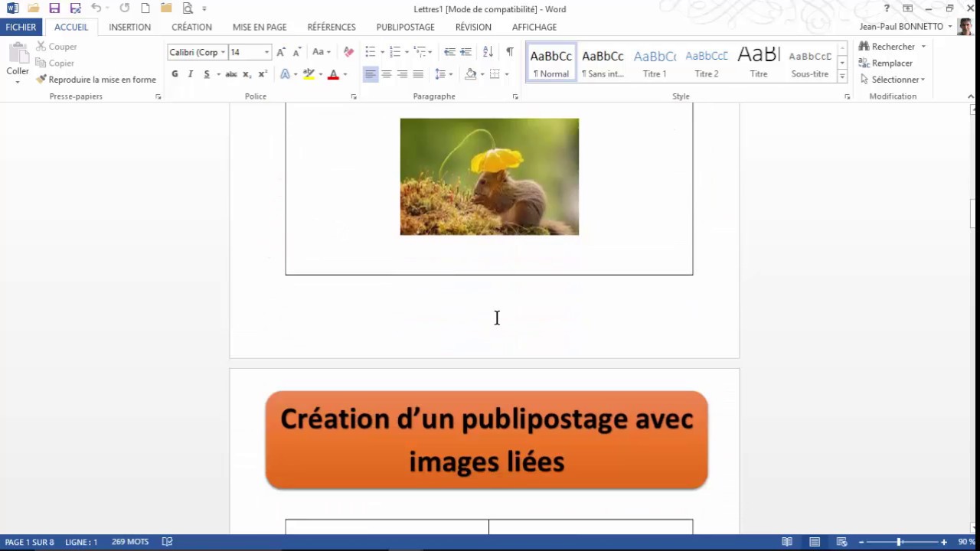
Task: Decrease the paragraph indent
Action: (449, 52)
